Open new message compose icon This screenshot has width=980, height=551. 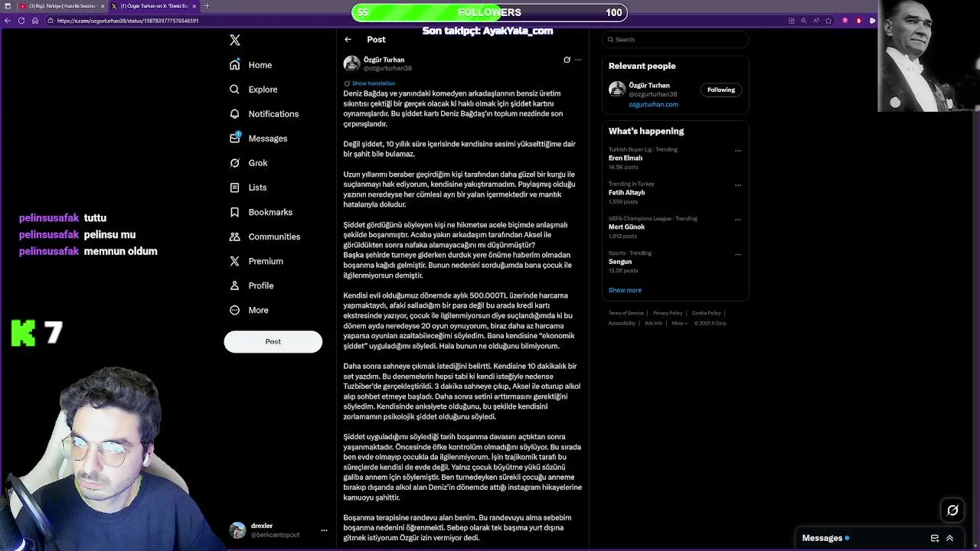tap(935, 538)
